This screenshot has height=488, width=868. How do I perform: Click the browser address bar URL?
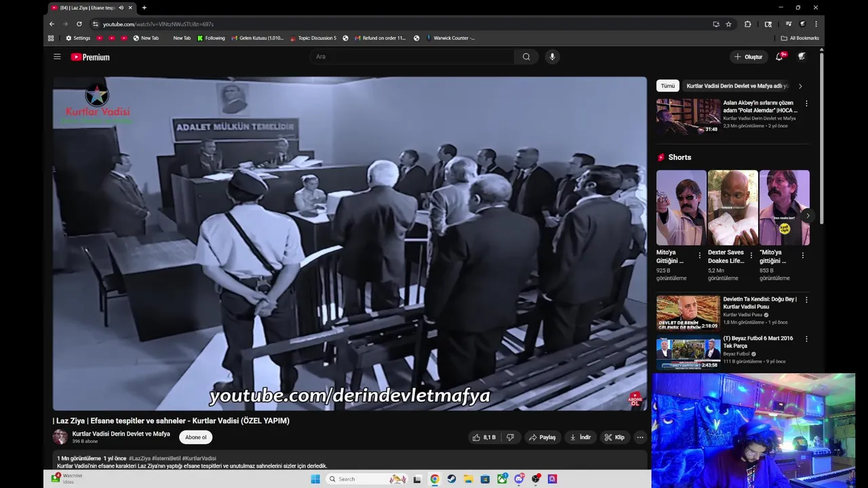(x=158, y=24)
